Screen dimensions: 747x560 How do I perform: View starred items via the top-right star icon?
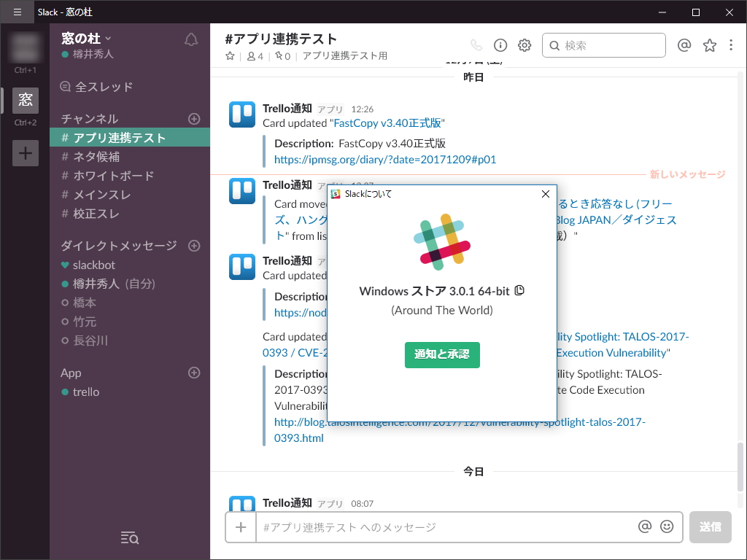[x=709, y=44]
